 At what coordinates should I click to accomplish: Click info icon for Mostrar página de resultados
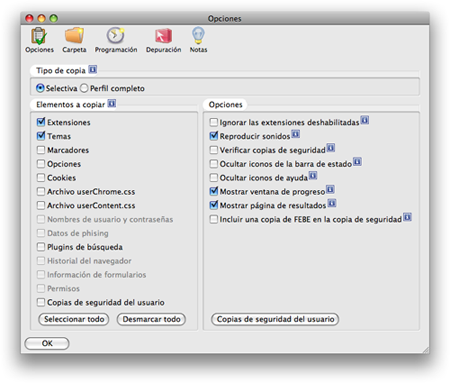pyautogui.click(x=332, y=203)
